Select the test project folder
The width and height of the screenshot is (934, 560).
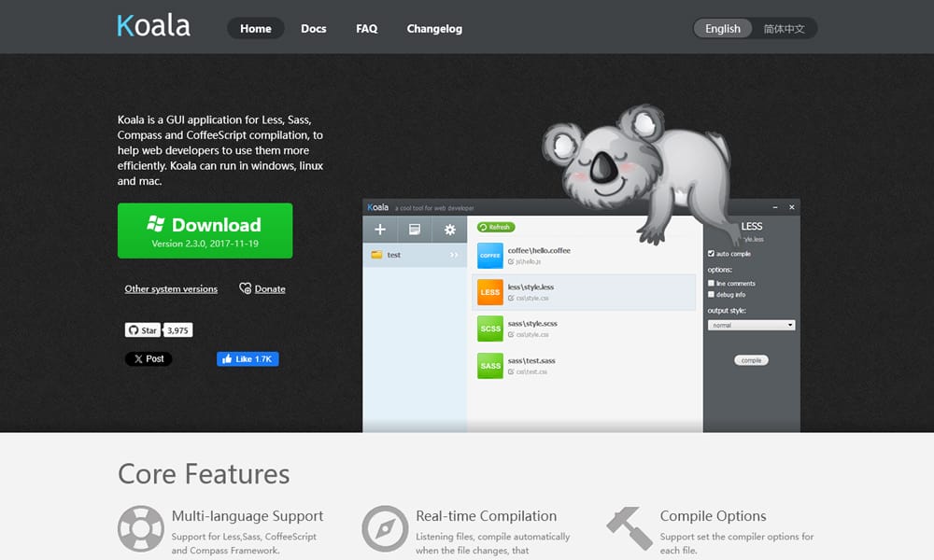click(394, 255)
